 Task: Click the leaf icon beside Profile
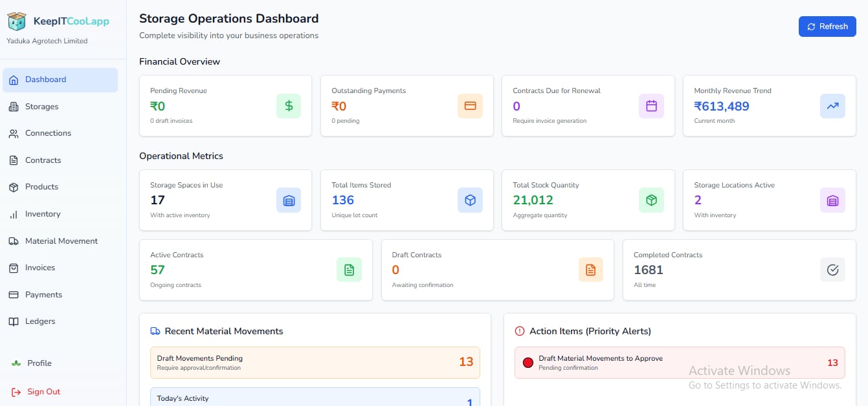pos(16,363)
